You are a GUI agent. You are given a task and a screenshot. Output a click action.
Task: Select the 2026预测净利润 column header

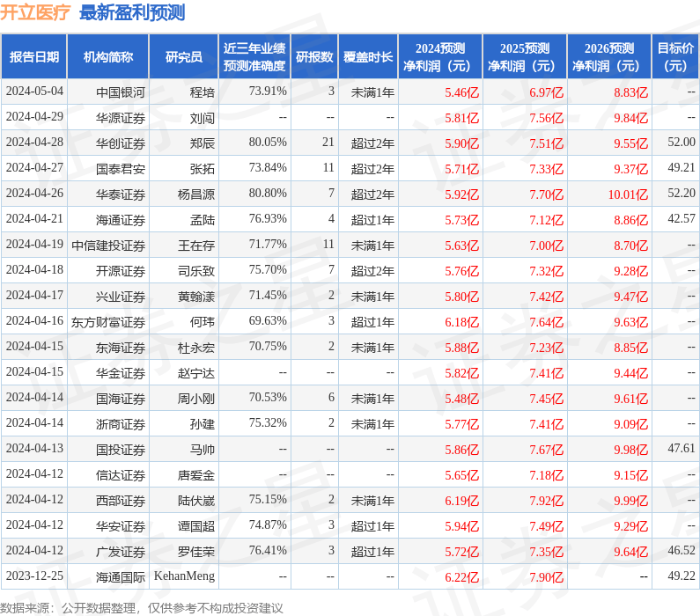pyautogui.click(x=608, y=56)
